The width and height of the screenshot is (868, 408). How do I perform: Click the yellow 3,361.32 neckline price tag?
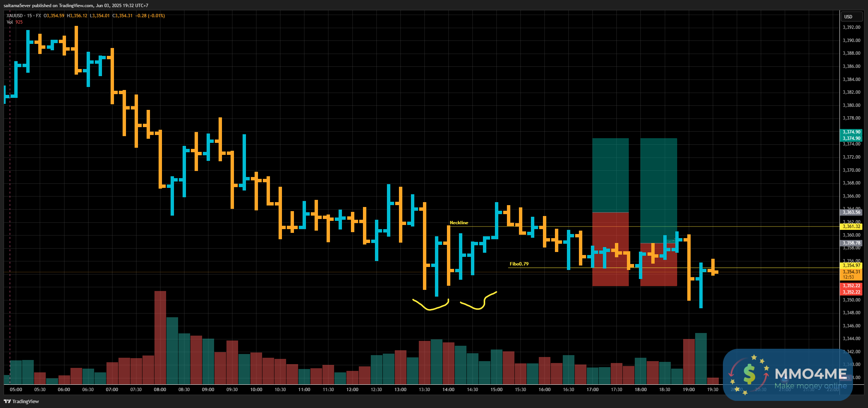[x=851, y=226]
